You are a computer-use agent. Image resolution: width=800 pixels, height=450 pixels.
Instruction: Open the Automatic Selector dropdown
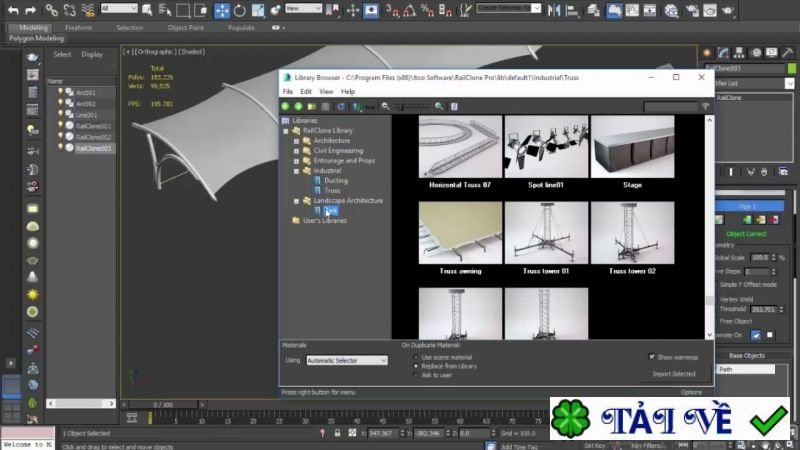coord(346,360)
